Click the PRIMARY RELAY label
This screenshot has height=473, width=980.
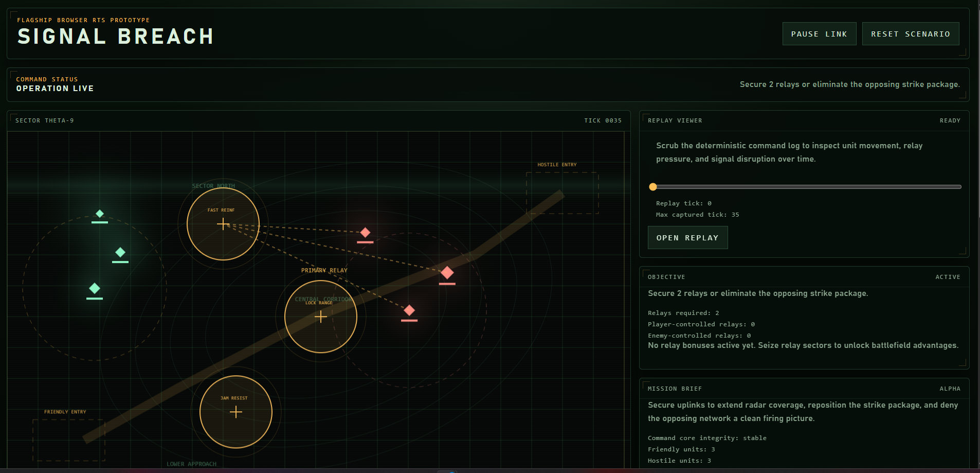tap(324, 270)
